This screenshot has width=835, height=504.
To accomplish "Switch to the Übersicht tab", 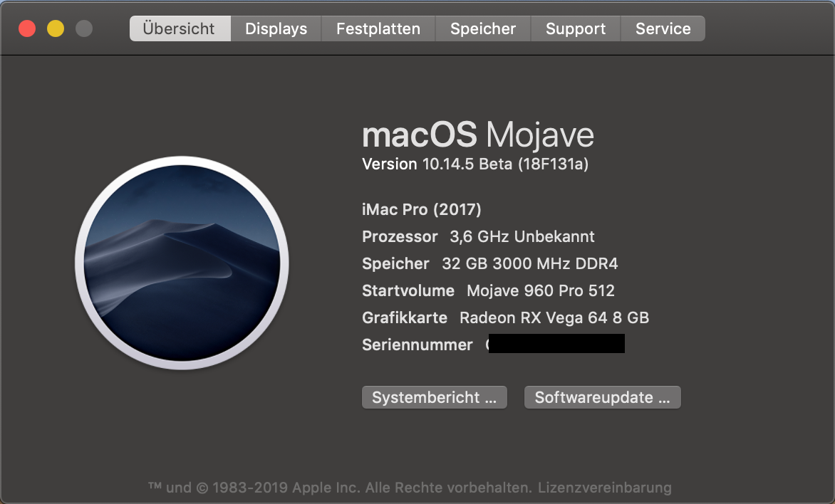I will click(179, 29).
